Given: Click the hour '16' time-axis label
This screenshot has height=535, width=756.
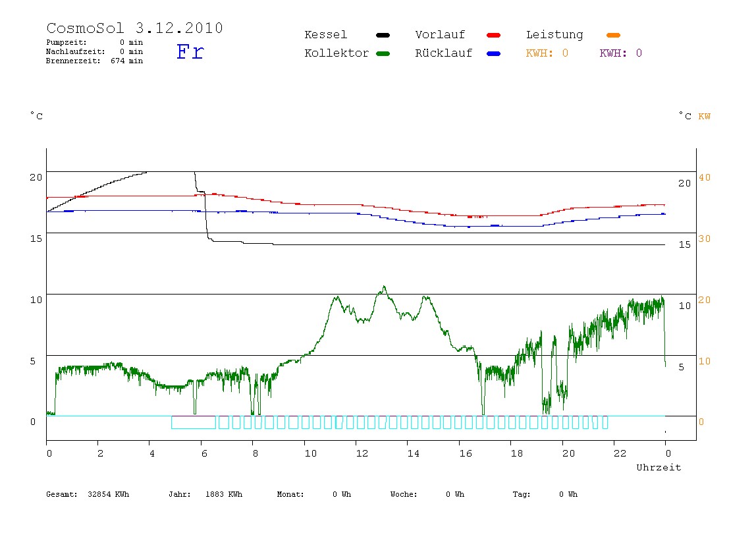Looking at the screenshot, I should pos(466,453).
